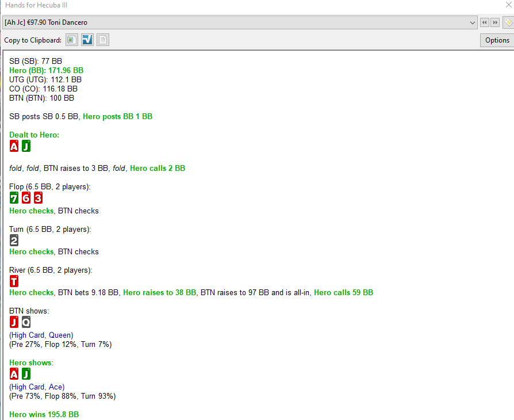Click 'BTN raises to 3 BB' text
Screen dimensions: 514x420
coord(76,169)
